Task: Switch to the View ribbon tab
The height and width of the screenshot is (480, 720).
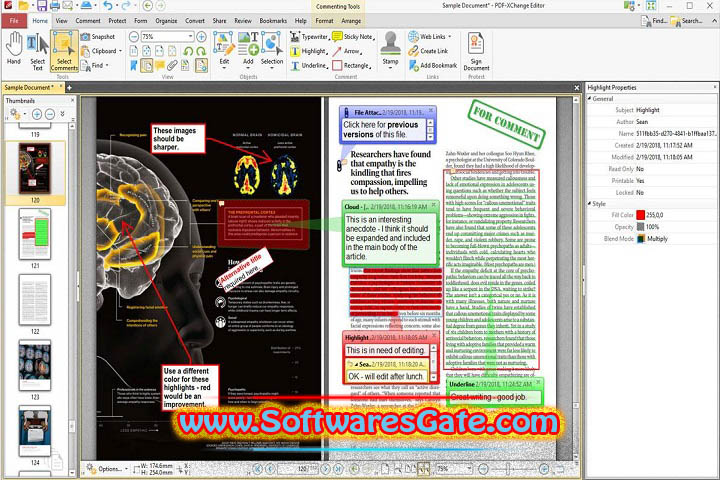Action: point(62,21)
